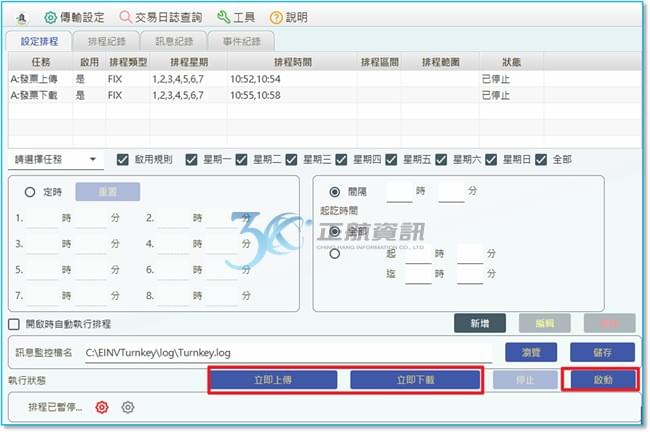This screenshot has height=432, width=650.
Task: Click the wrench icon beside 工具
Action: (223, 17)
